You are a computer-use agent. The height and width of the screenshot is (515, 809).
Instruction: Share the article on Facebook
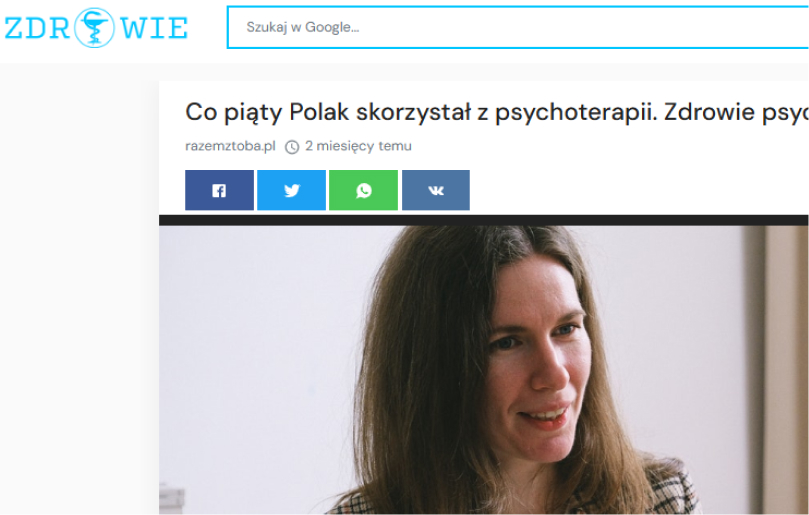[219, 190]
